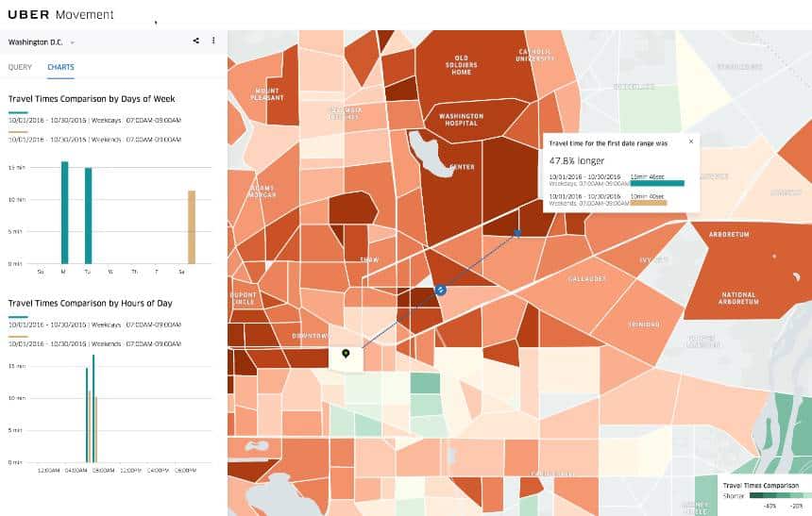812x516 pixels.
Task: Expand the Washington D.C. city dropdown
Action: pyautogui.click(x=42, y=42)
